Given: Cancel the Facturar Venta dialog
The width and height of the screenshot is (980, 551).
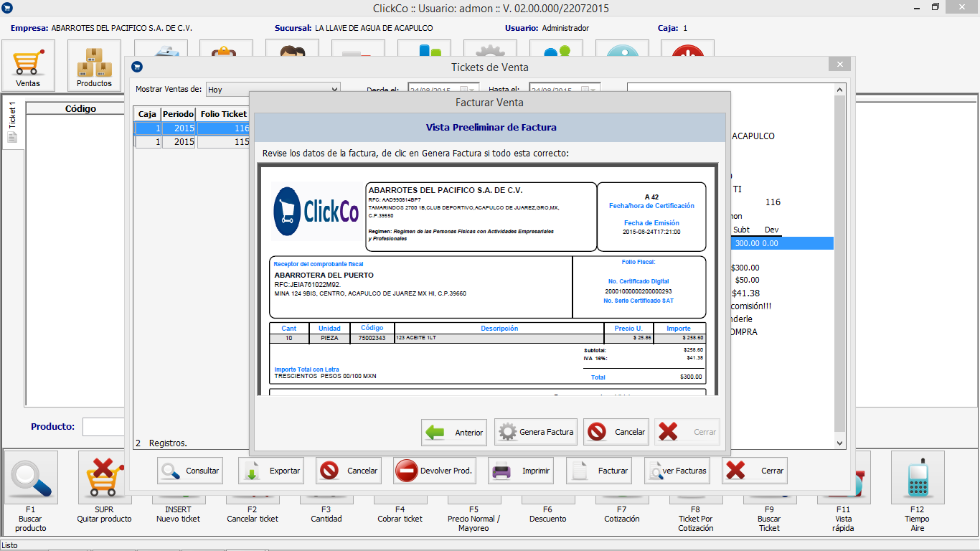Looking at the screenshot, I should pos(616,433).
